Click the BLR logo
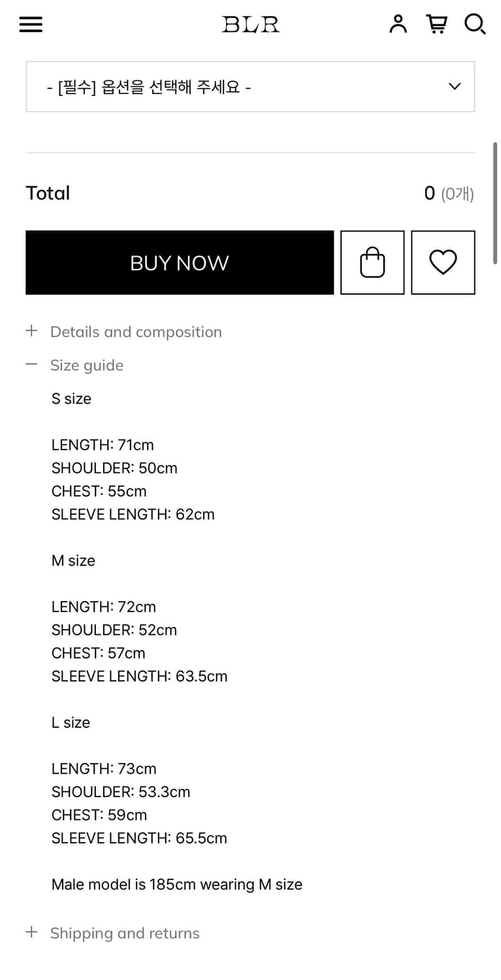This screenshot has width=501, height=980. coord(250,25)
